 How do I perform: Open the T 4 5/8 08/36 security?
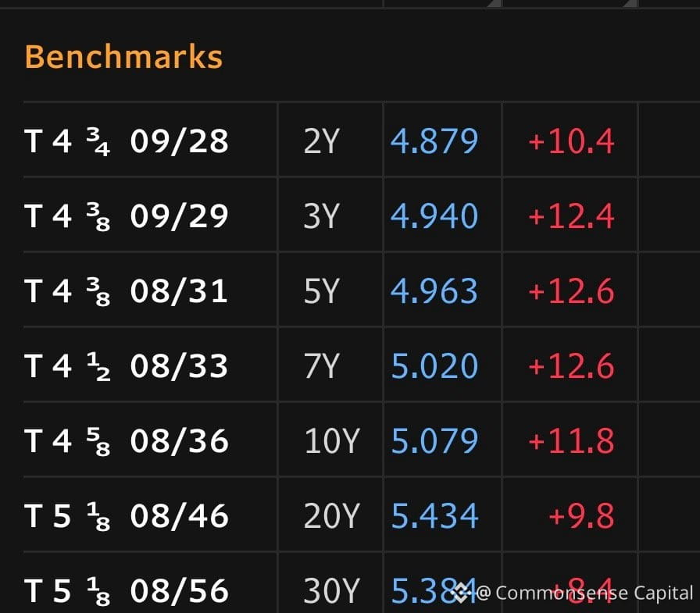127,440
